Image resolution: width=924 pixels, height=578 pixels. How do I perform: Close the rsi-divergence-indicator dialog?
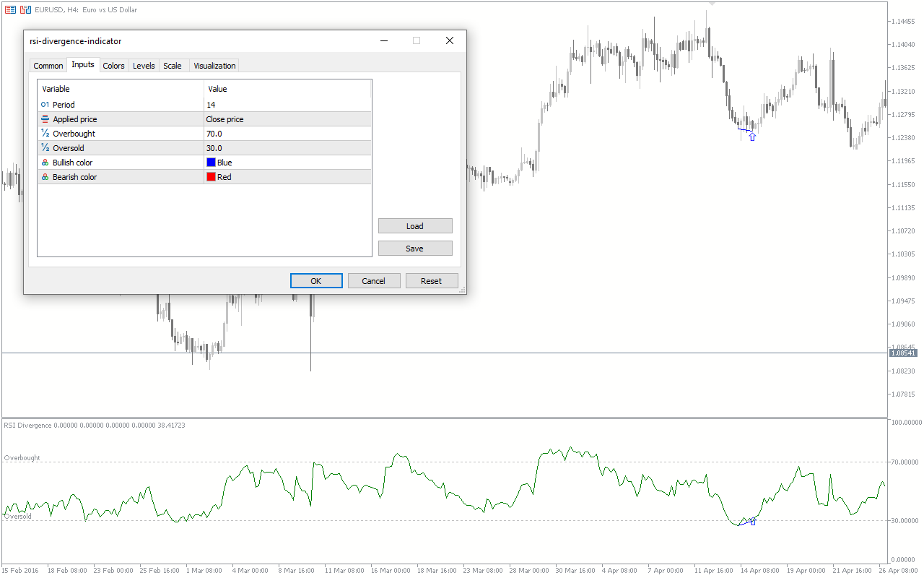pyautogui.click(x=450, y=40)
